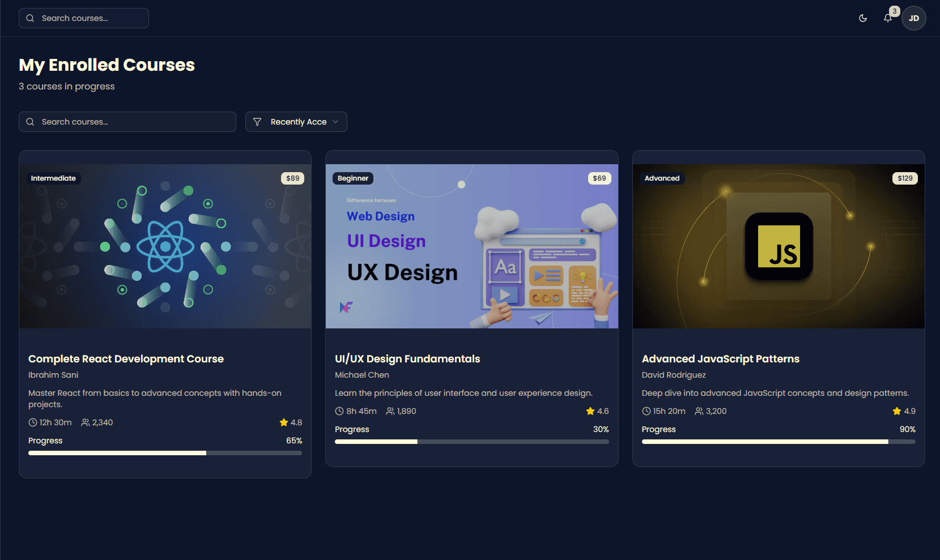Click the star icon next to 4.6 rating

pos(589,411)
